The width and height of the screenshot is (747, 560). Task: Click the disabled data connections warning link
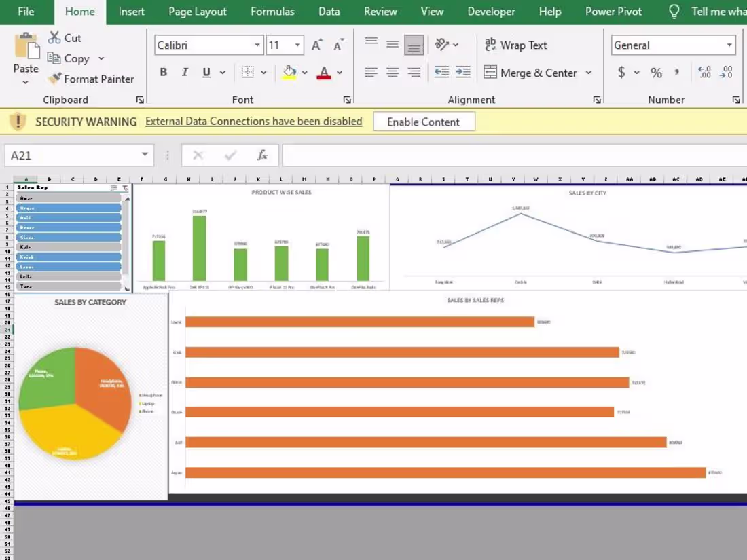tap(253, 121)
